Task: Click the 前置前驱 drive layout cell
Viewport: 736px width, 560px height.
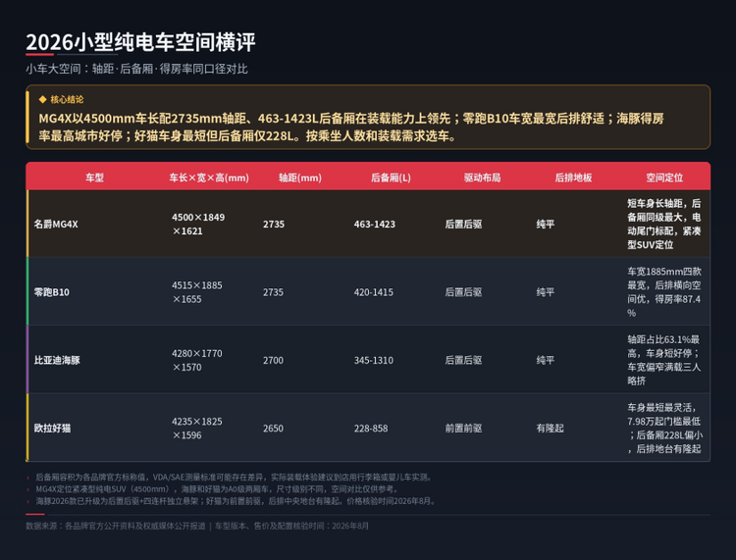Action: pyautogui.click(x=463, y=429)
